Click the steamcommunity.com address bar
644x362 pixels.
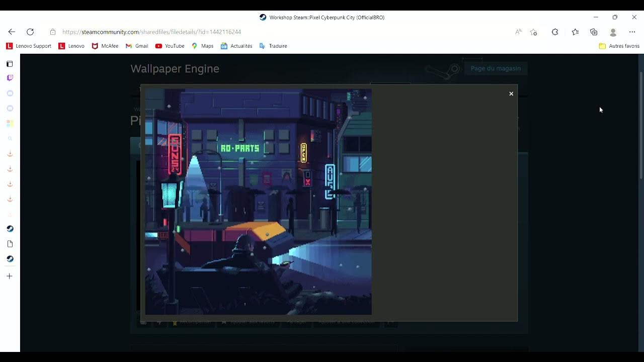(151, 32)
